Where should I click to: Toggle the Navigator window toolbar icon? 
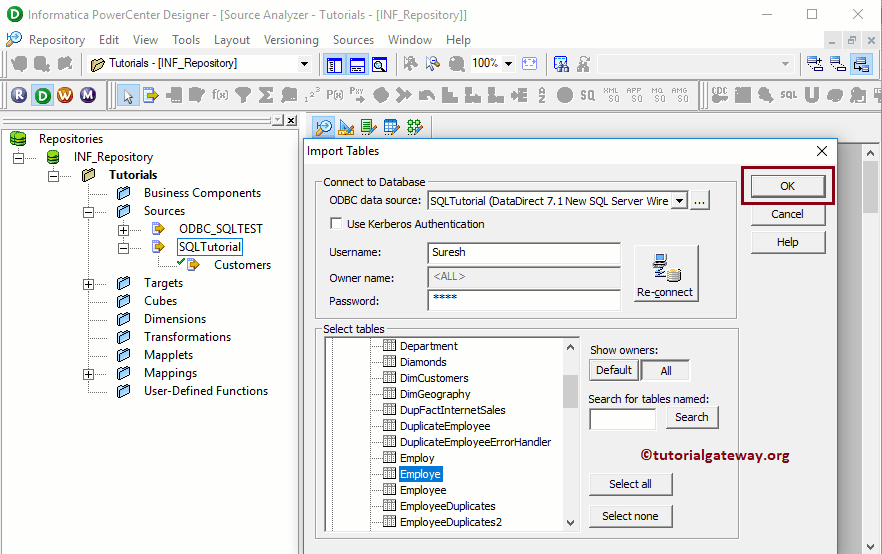pos(334,65)
